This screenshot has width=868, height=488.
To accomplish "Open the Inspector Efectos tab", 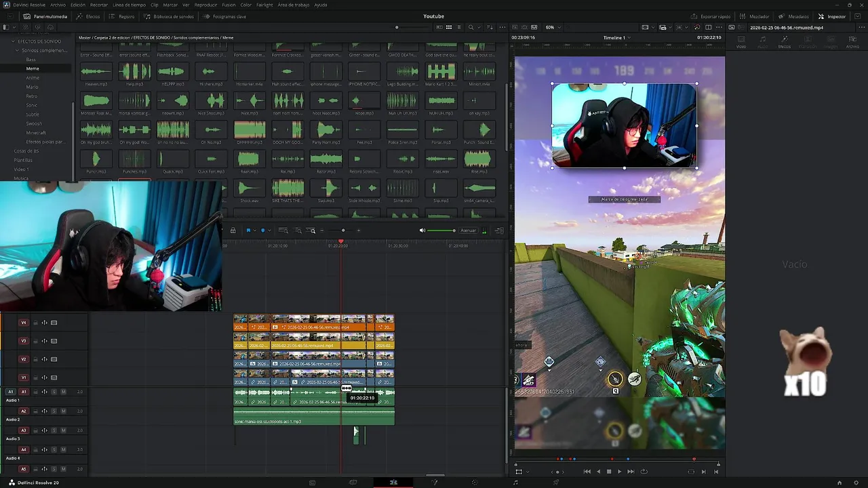I will click(x=785, y=42).
